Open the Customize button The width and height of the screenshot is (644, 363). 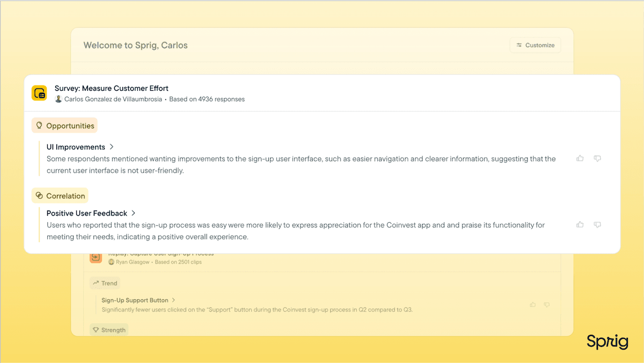535,45
